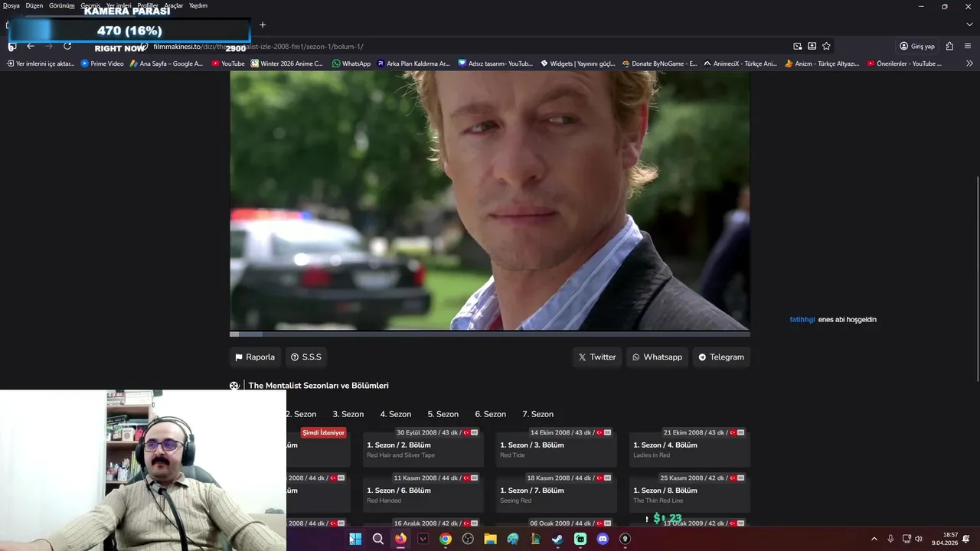Screen dimensions: 980x551
Task: Open the YouTube bookmark
Action: (228, 64)
